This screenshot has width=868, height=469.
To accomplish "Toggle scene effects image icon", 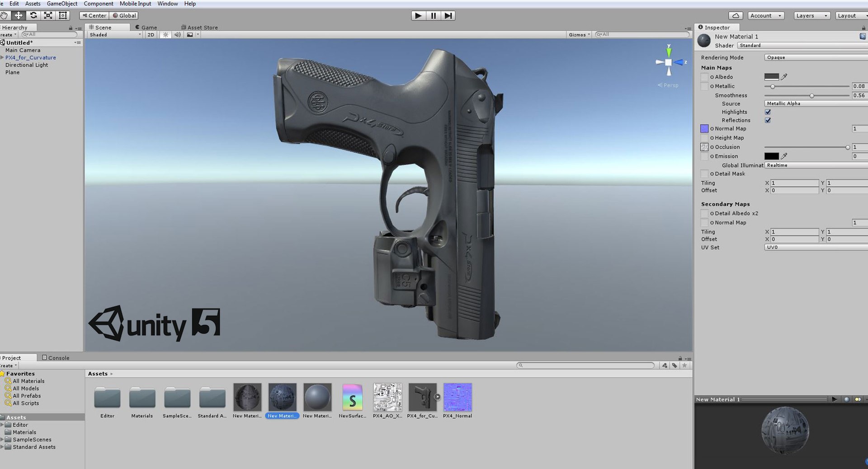I will (190, 35).
